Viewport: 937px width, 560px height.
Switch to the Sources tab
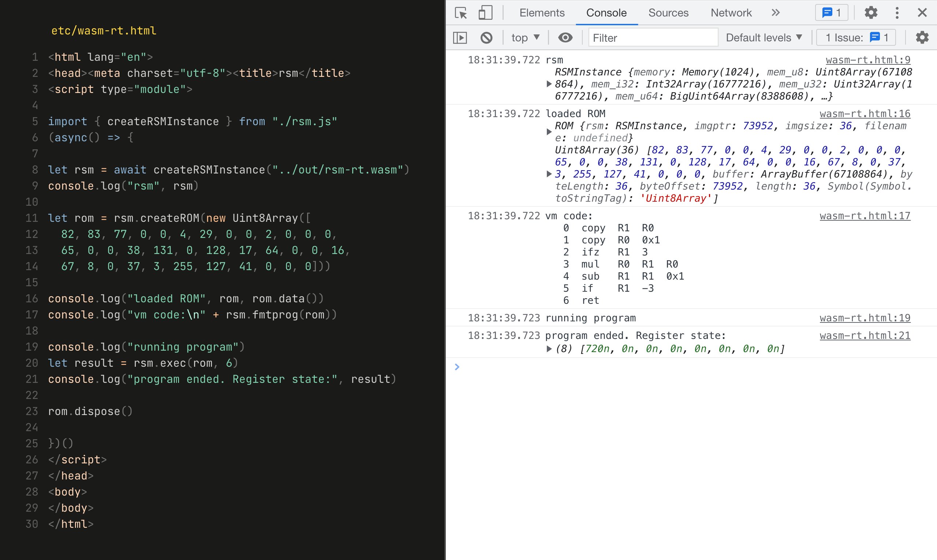tap(668, 12)
